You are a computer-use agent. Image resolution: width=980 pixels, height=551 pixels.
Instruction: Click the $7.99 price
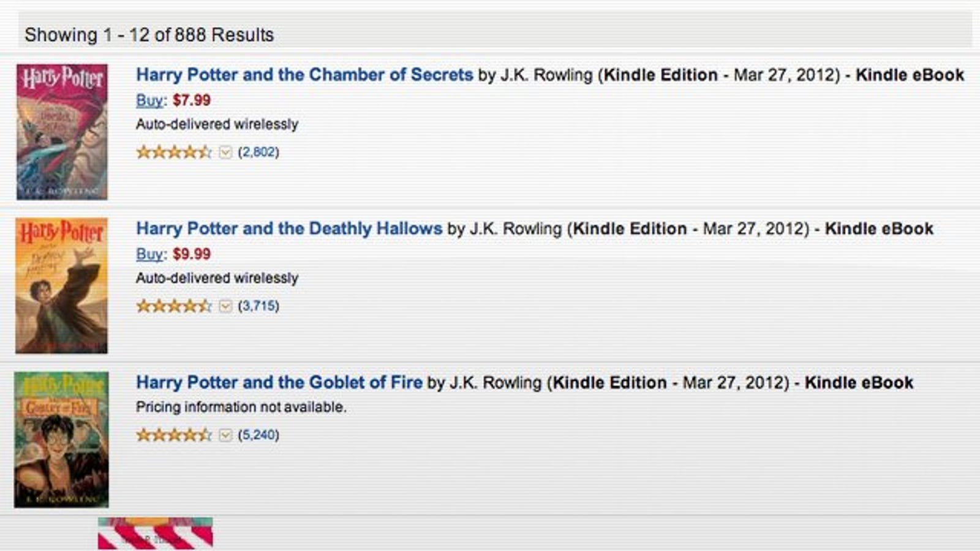click(x=192, y=100)
